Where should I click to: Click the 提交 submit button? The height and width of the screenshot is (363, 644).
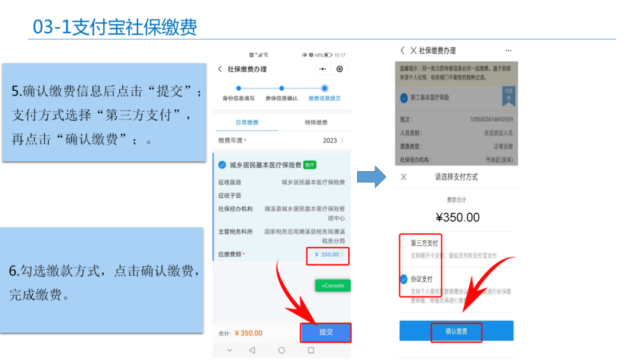point(326,333)
